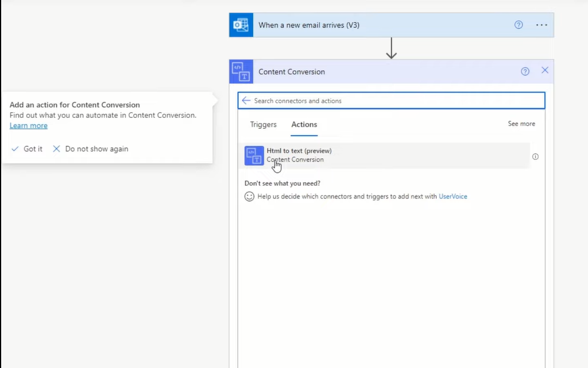
Task: Switch to the Triggers tab
Action: 263,124
